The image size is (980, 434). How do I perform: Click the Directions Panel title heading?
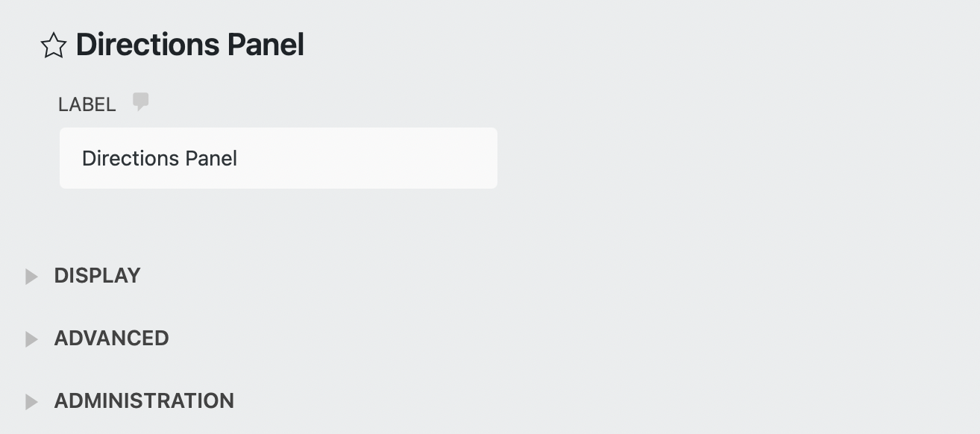coord(189,44)
